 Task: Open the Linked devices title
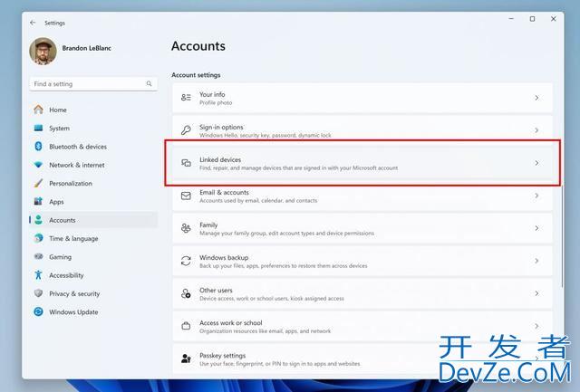[x=220, y=159]
